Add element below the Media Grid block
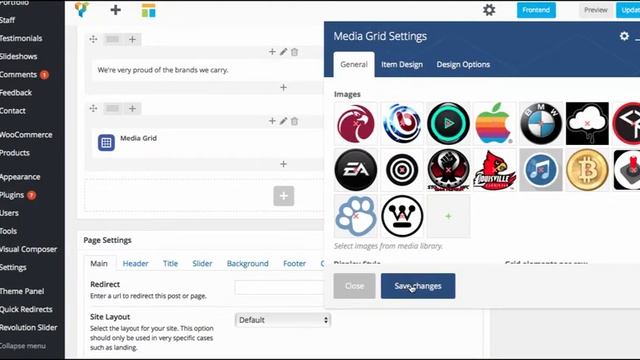The width and height of the screenshot is (640, 360). [283, 164]
